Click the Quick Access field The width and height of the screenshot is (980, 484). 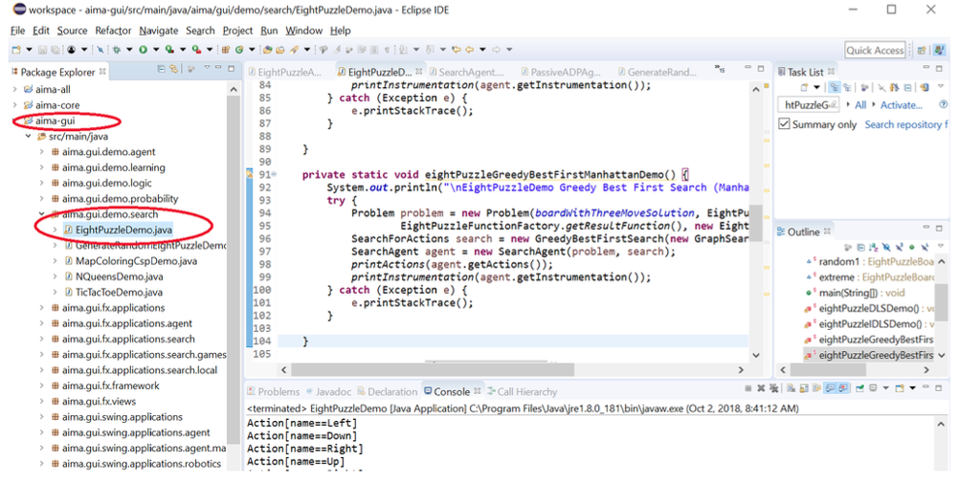[x=875, y=51]
